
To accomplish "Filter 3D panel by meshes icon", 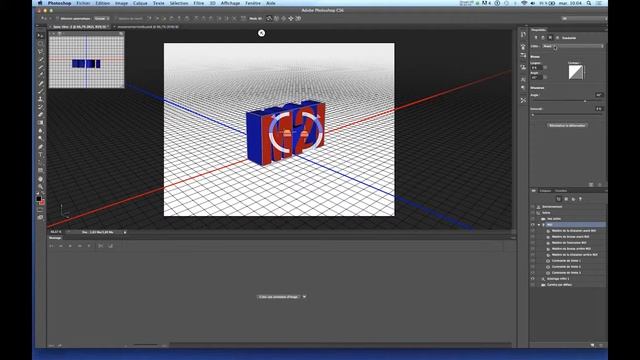I will click(566, 199).
